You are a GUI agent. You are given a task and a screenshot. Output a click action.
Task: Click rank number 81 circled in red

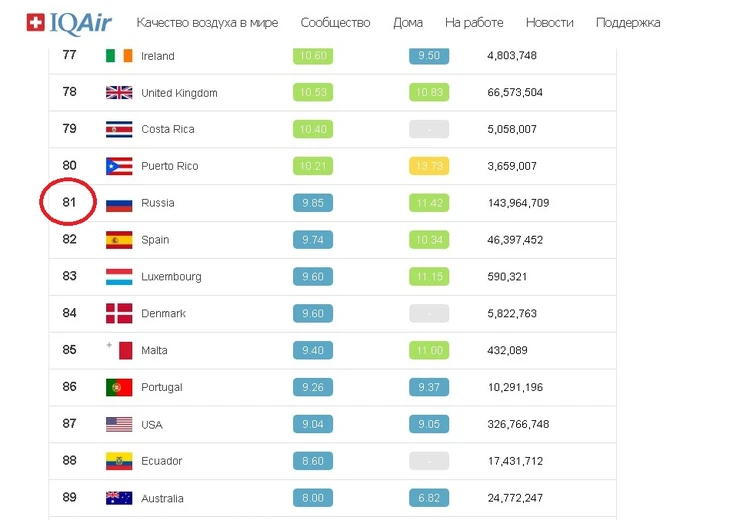coord(69,202)
